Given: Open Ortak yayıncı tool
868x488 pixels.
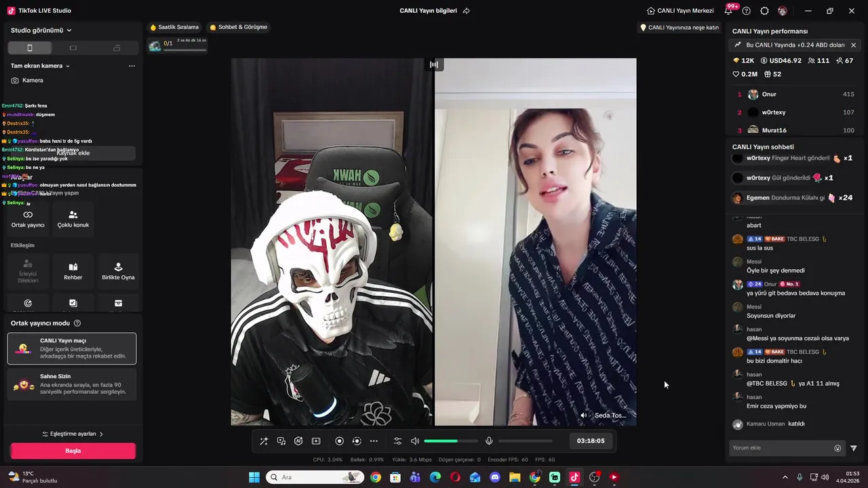Looking at the screenshot, I should pyautogui.click(x=28, y=219).
